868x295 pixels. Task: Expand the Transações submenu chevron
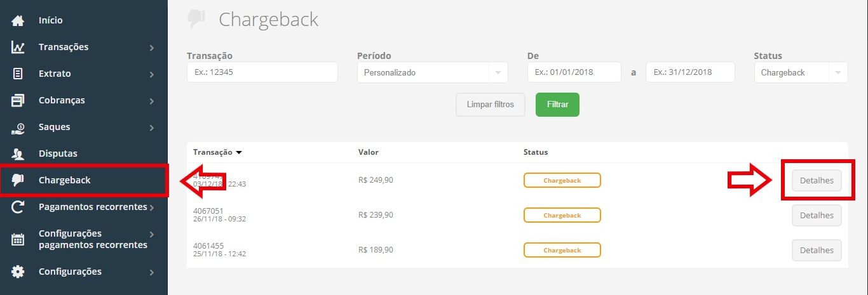[x=152, y=48]
